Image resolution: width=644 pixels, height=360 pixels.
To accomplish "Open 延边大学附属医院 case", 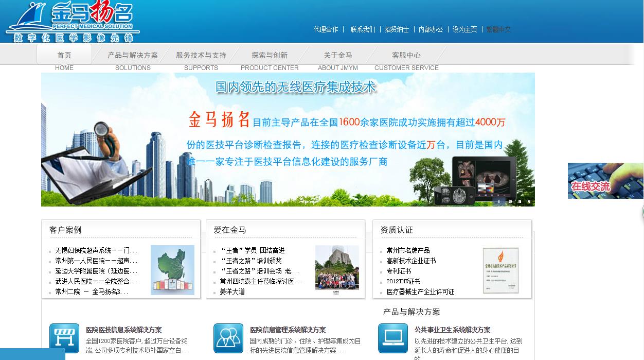I will 96,271.
